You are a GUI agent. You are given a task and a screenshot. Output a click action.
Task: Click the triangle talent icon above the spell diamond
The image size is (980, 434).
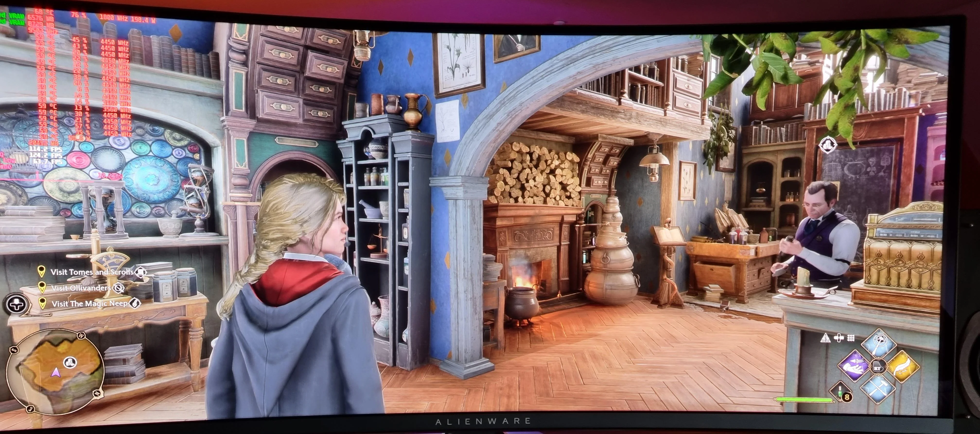[826, 338]
